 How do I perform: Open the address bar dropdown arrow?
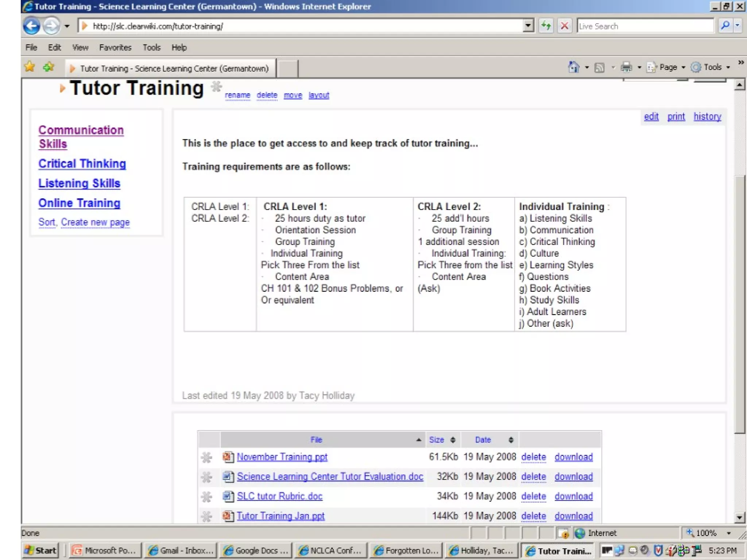pos(528,26)
